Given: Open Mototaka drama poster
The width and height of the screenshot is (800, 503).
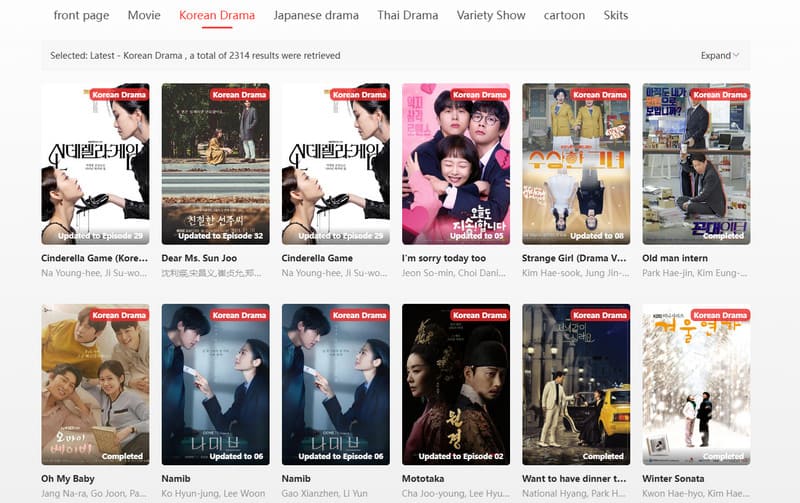Looking at the screenshot, I should (456, 384).
